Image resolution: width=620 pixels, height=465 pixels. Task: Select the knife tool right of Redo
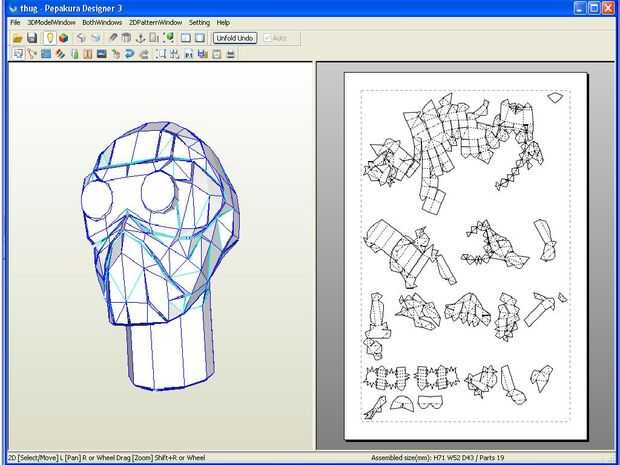[x=113, y=38]
